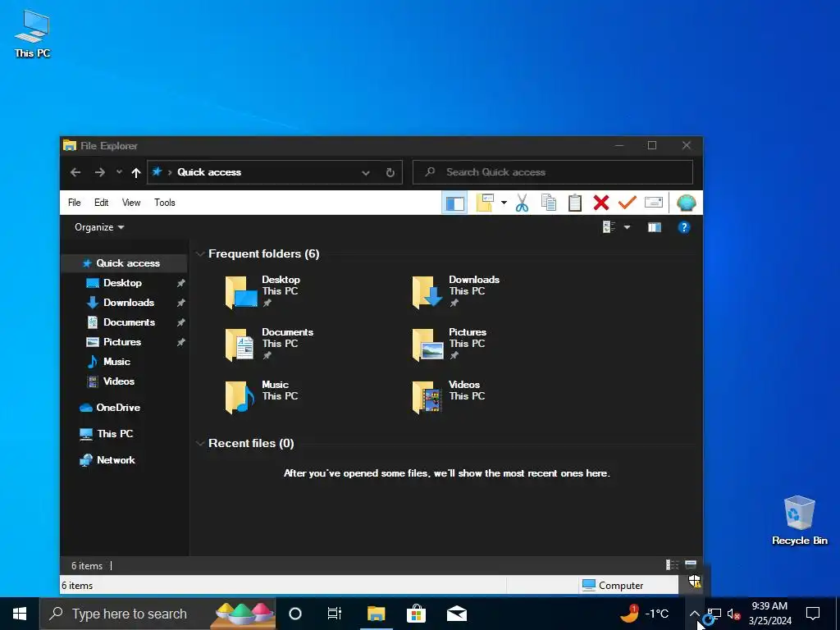Click the muted volume speaker icon
The height and width of the screenshot is (630, 840).
733,614
